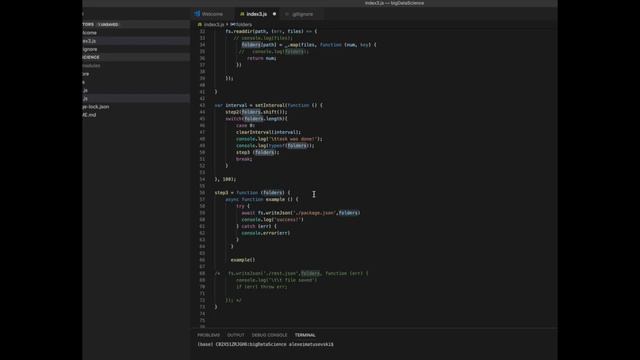Click the clearInterval(interval) code line
The image size is (640, 360).
tap(269, 132)
